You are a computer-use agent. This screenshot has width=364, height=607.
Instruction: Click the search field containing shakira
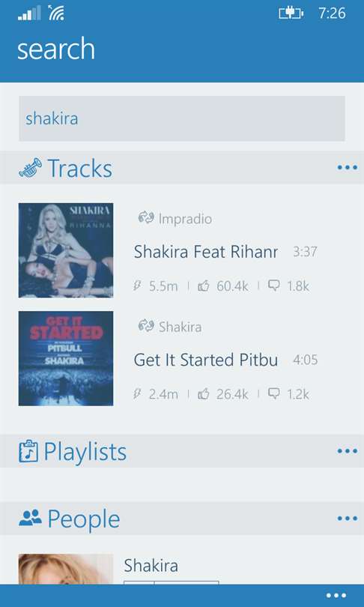click(x=182, y=118)
